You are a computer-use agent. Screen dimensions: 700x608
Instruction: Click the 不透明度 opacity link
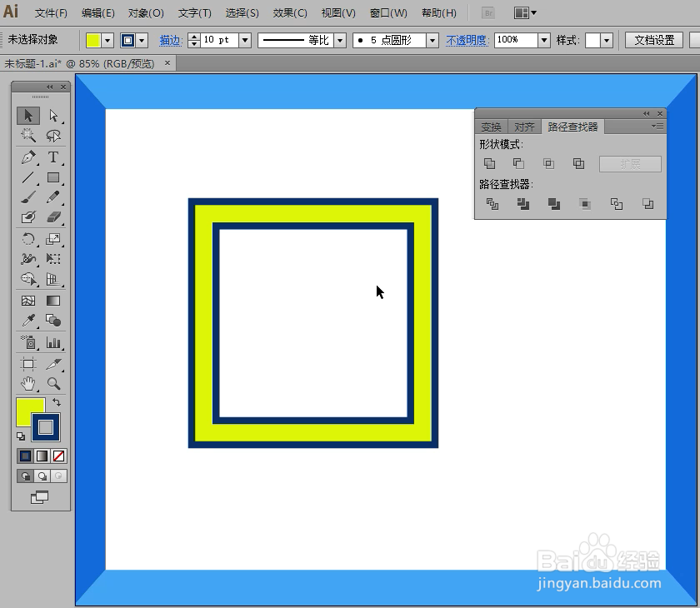467,41
